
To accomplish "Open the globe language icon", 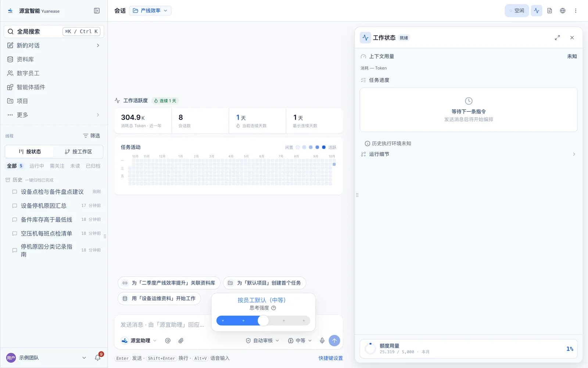I will [x=563, y=11].
